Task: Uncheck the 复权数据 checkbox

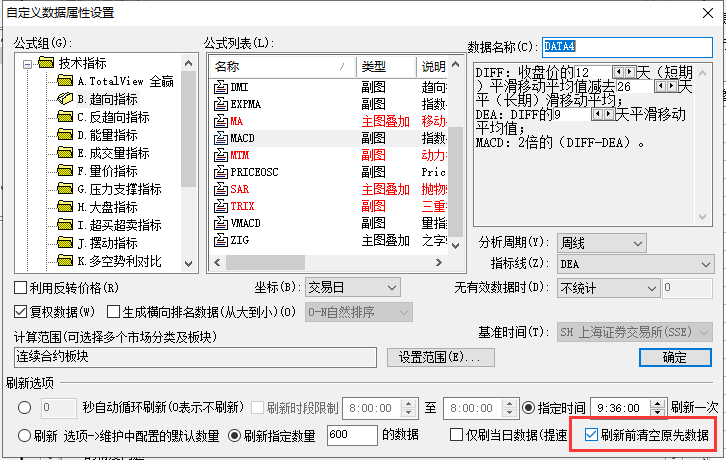Action: pos(20,312)
